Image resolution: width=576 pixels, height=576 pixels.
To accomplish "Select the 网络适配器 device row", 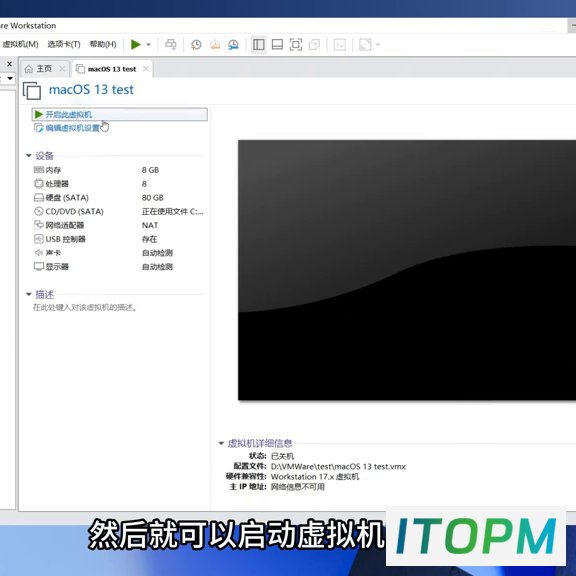I will click(118, 225).
